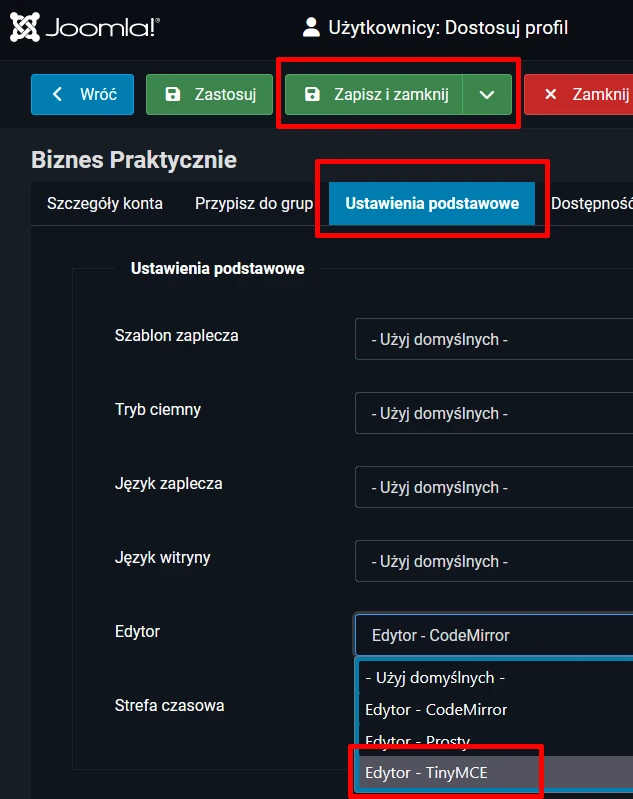Open the Przypisz do grup tab
This screenshot has height=799, width=633.
254,204
